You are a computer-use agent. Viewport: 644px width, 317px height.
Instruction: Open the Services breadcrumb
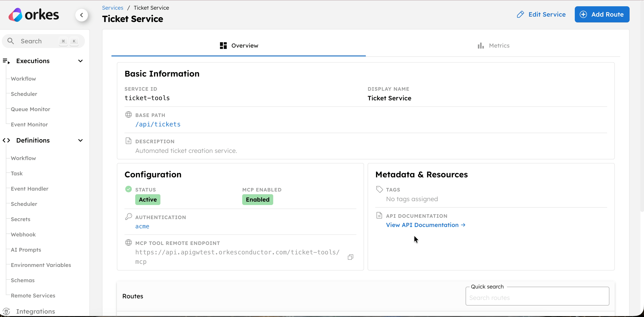[112, 7]
